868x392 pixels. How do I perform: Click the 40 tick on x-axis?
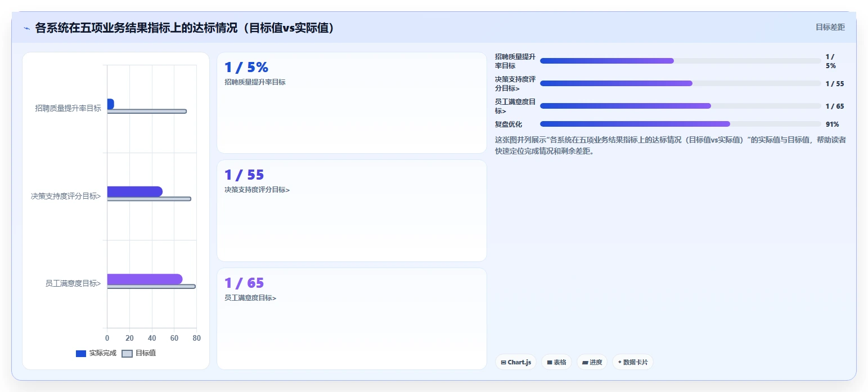tap(152, 338)
